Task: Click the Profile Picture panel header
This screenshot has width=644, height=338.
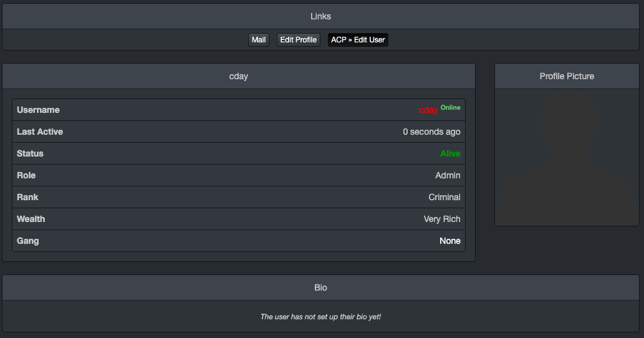Action: click(x=567, y=76)
